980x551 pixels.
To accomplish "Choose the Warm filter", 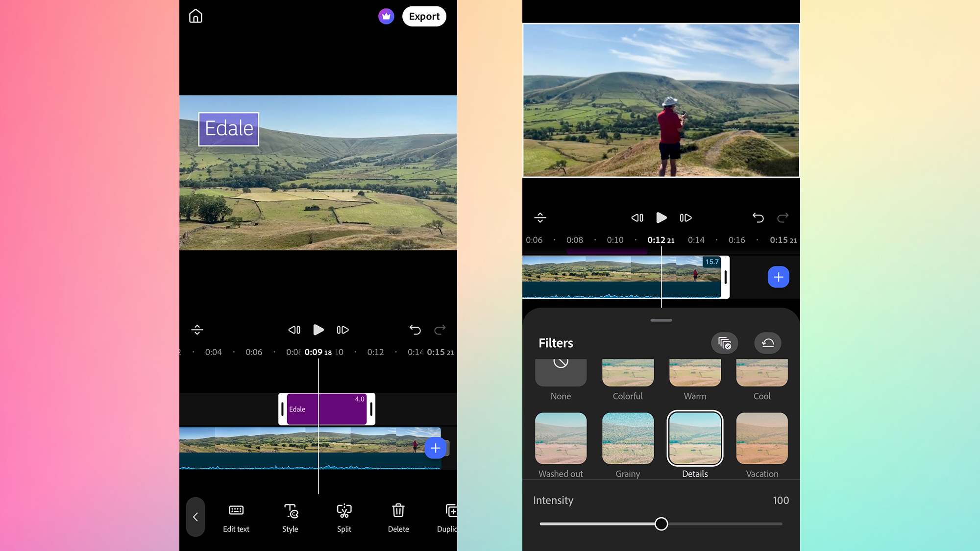I will point(695,380).
